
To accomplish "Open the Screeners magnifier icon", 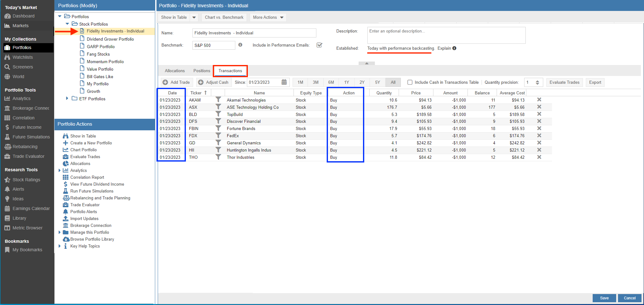I will point(7,67).
